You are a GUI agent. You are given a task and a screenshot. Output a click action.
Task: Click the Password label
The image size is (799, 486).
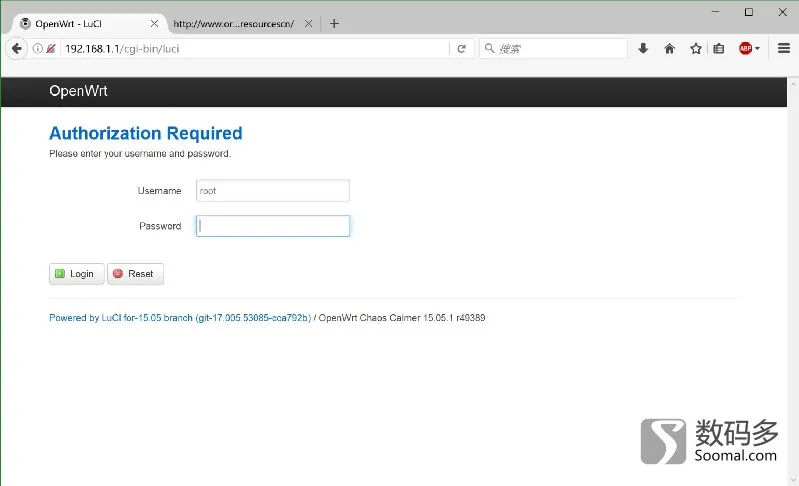pyautogui.click(x=160, y=226)
